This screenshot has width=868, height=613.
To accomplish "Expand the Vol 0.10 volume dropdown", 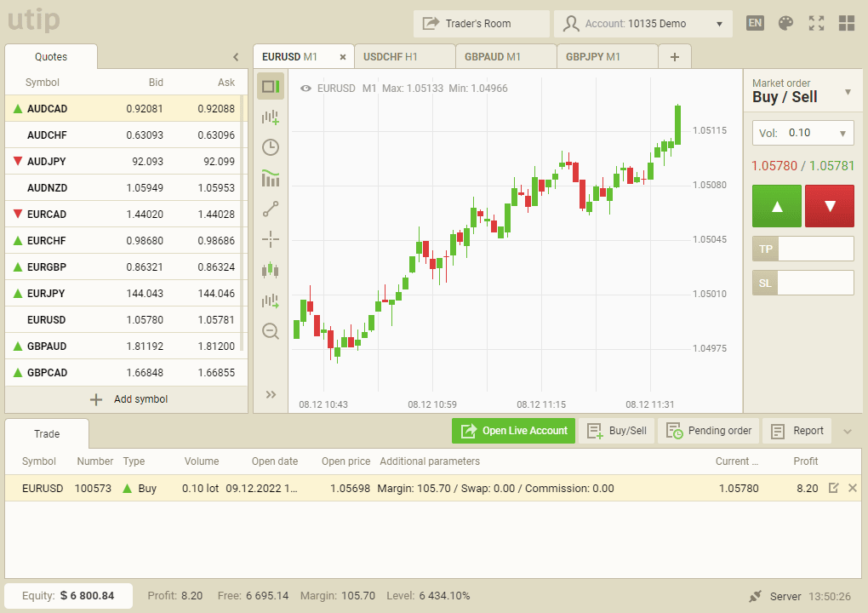I will pyautogui.click(x=802, y=133).
